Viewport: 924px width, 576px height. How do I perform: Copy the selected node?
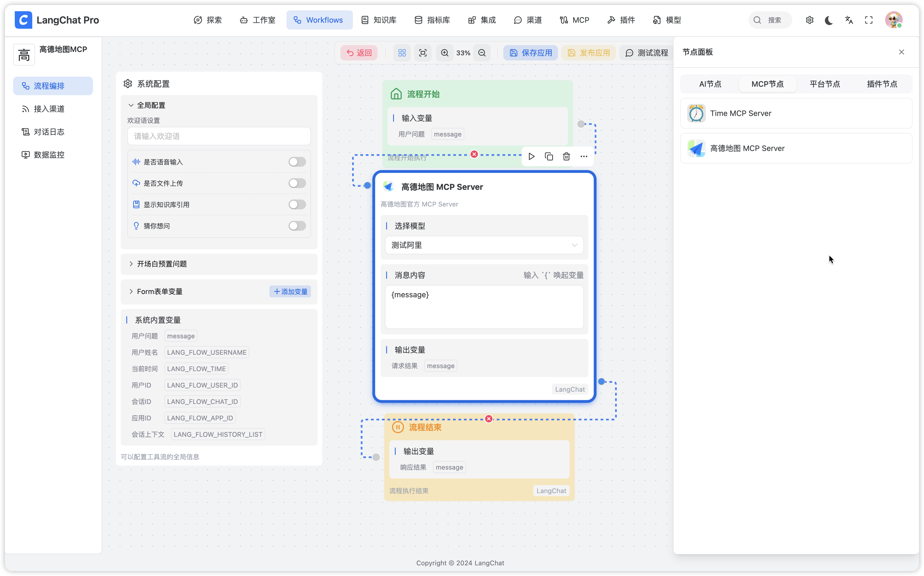[549, 156]
